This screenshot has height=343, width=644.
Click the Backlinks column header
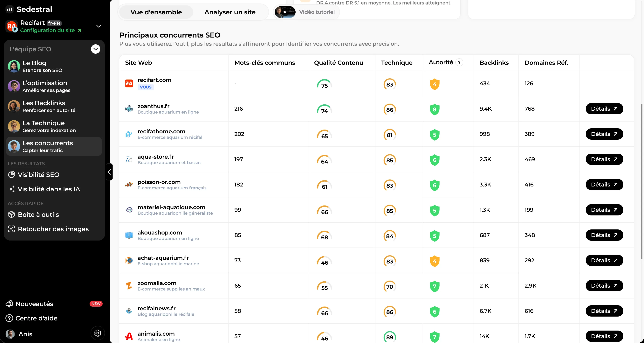494,63
